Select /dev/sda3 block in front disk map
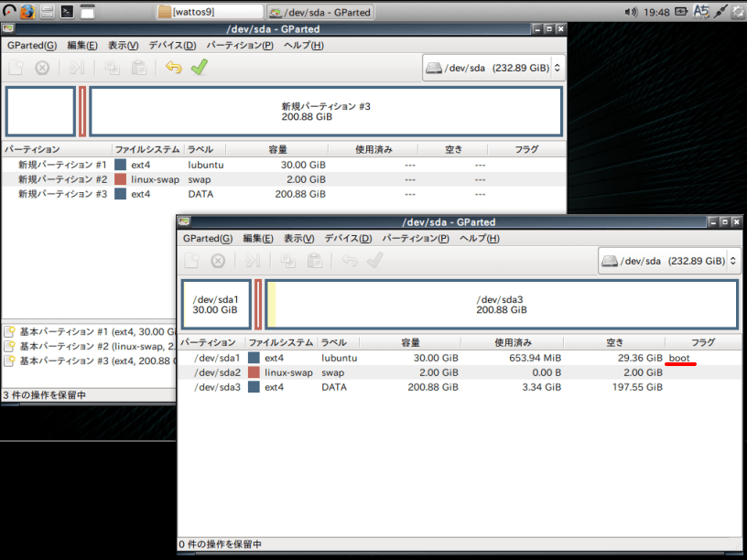This screenshot has height=560, width=747. [502, 305]
